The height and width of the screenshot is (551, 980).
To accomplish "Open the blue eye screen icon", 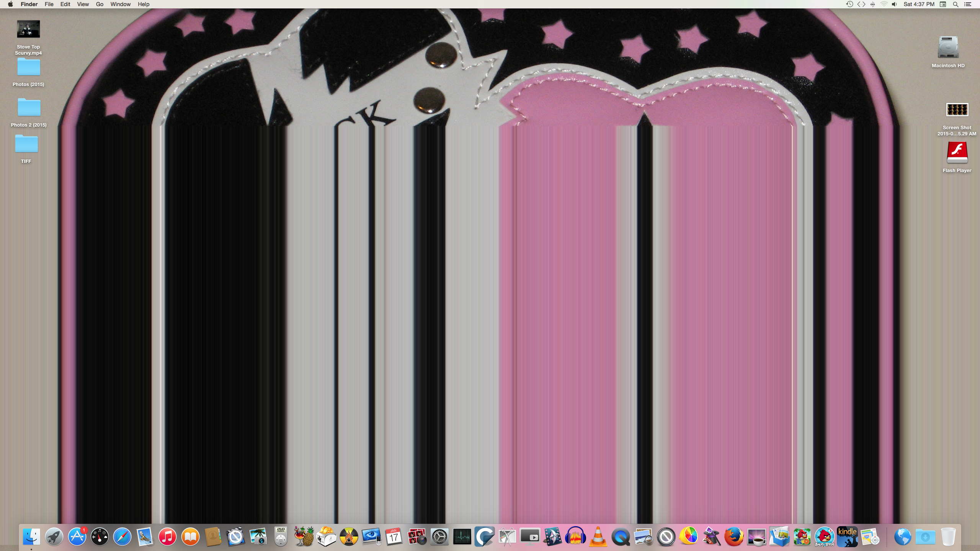I will point(372,536).
